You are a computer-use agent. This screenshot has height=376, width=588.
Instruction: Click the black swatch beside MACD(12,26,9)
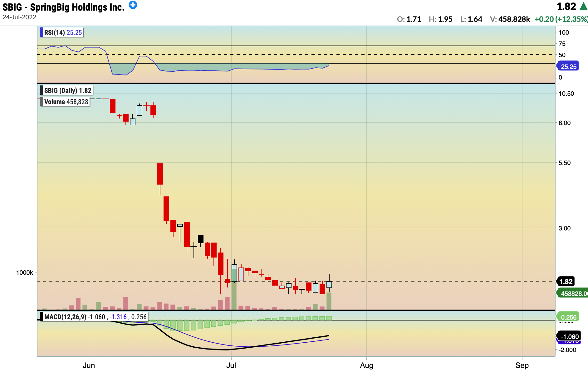click(42, 317)
